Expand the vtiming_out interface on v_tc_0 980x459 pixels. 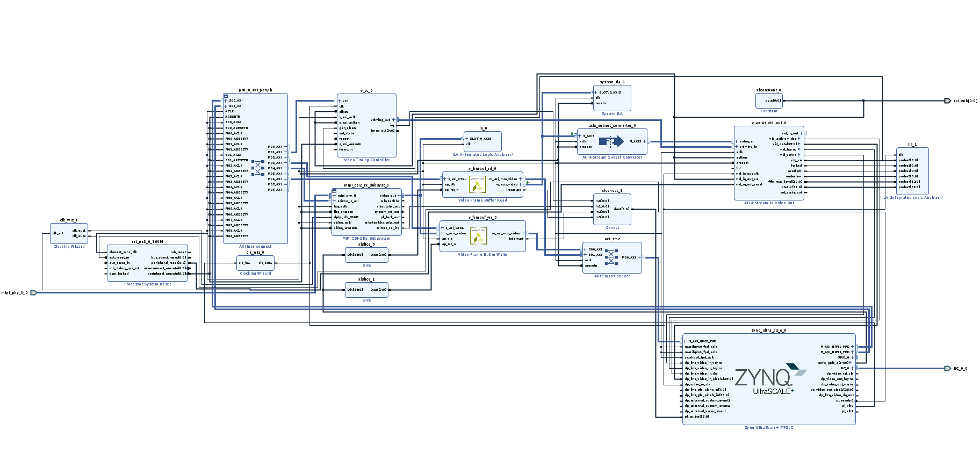pyautogui.click(x=394, y=120)
